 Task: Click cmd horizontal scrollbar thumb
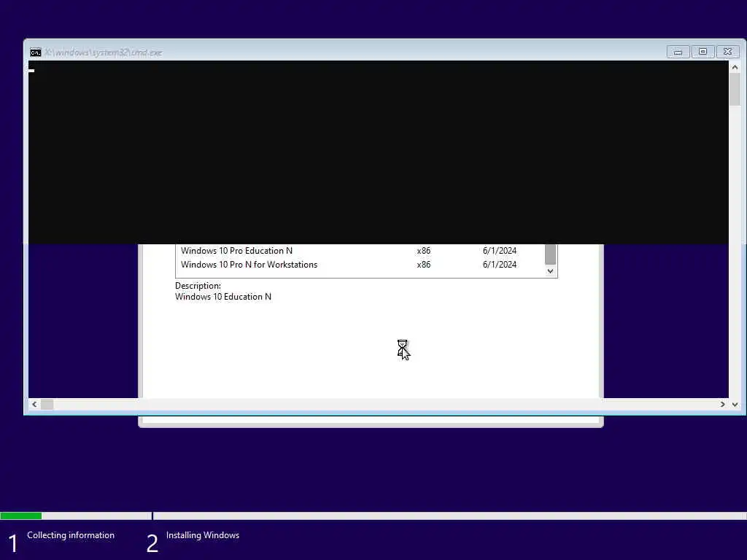47,404
